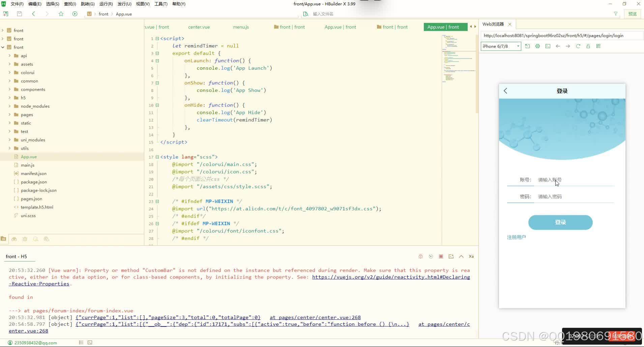
Task: Open the 工具(T) menu
Action: click(161, 4)
